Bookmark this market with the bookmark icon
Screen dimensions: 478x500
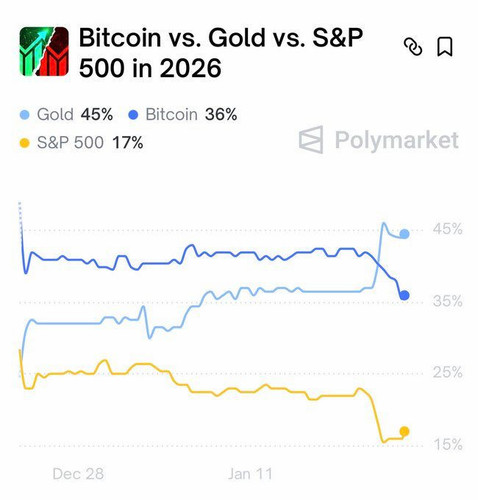[445, 47]
